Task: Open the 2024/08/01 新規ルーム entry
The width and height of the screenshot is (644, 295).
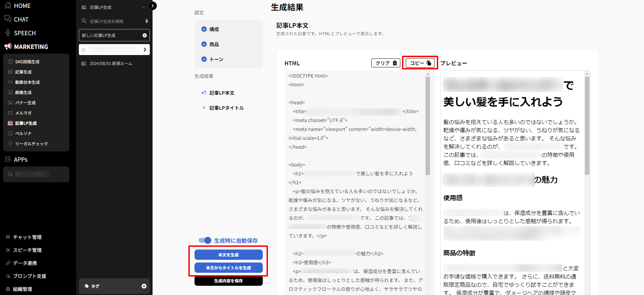Action: point(111,64)
